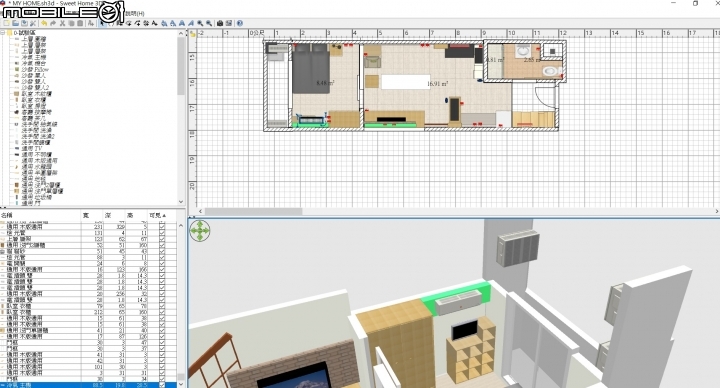Click the plan view horizontal scrollbar thumb
This screenshot has height=388, width=720.
[x=254, y=212]
